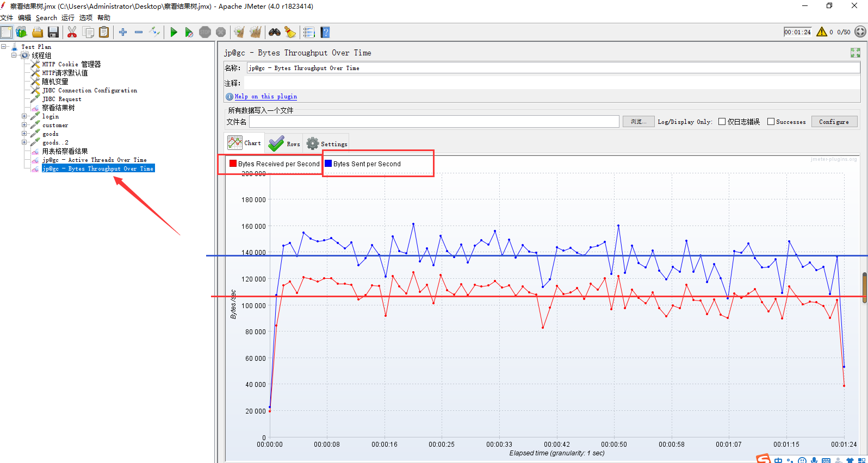Image resolution: width=868 pixels, height=463 pixels.
Task: Collapse all nodes with minus icon
Action: tap(139, 32)
